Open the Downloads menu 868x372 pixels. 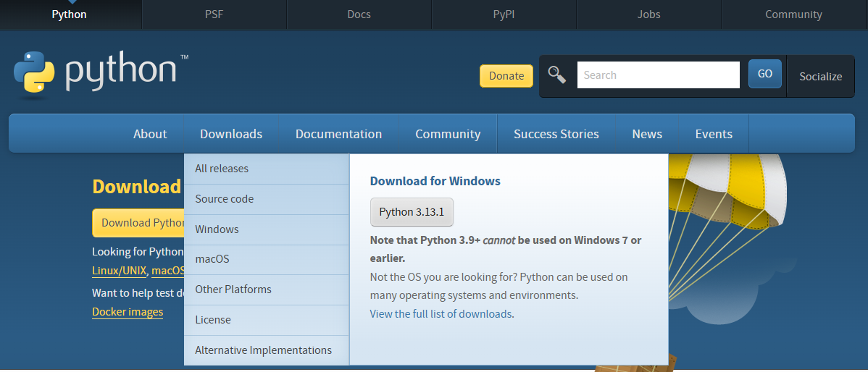[x=231, y=134]
